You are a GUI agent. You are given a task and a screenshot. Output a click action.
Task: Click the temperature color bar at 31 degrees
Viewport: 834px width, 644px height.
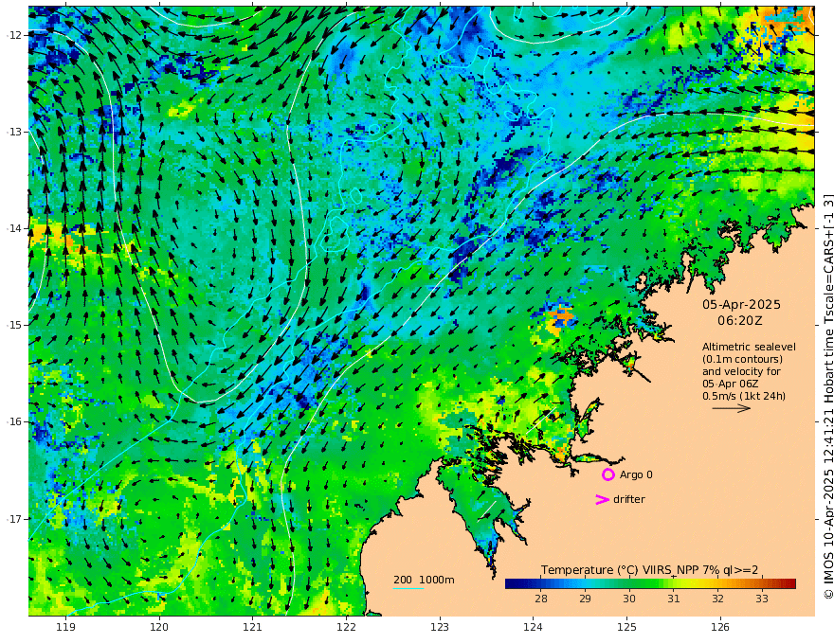(674, 583)
